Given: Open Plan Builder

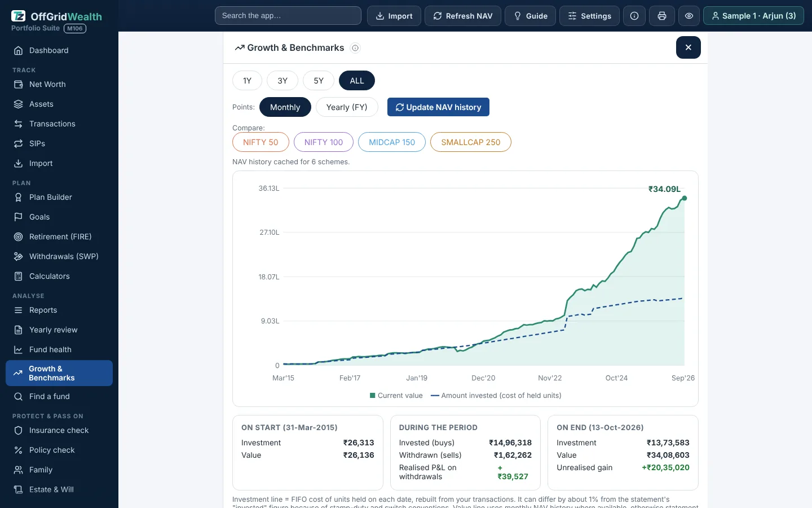Looking at the screenshot, I should (59, 197).
